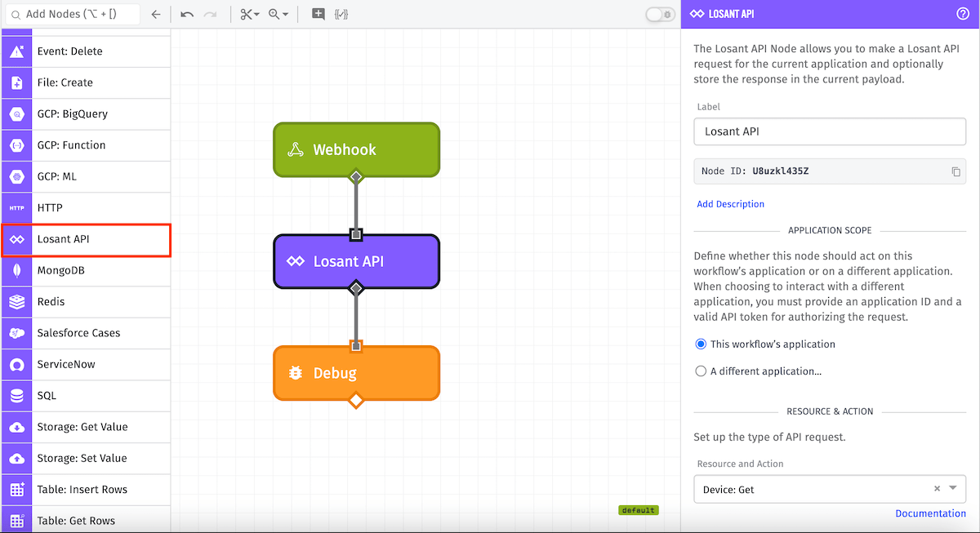
Task: Select the GCP: BigQuery node icon
Action: click(x=16, y=114)
